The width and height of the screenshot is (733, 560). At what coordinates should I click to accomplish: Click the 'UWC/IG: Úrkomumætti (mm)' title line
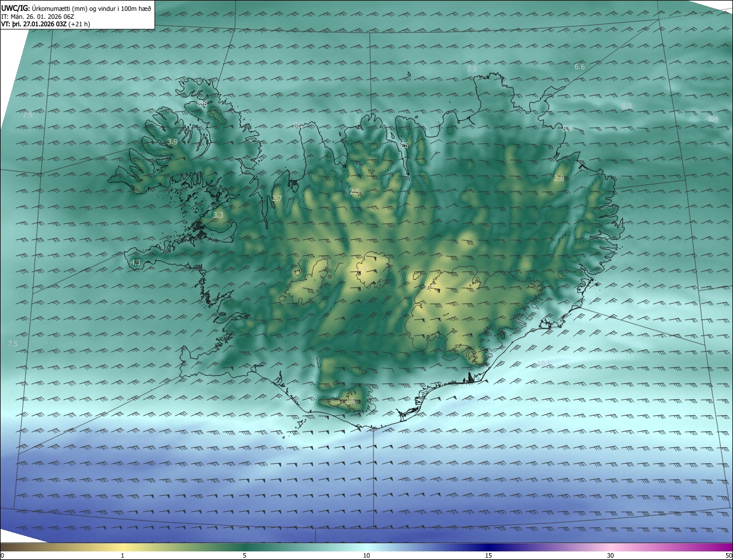[x=76, y=8]
